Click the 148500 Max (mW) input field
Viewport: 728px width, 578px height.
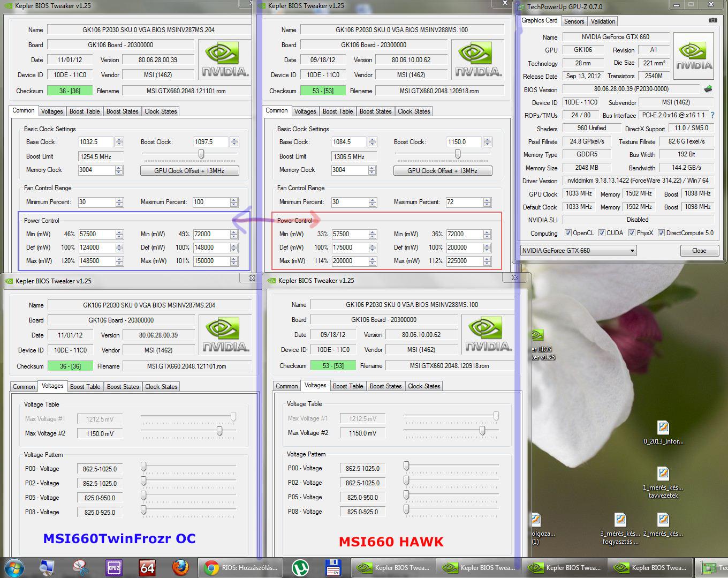(96, 261)
